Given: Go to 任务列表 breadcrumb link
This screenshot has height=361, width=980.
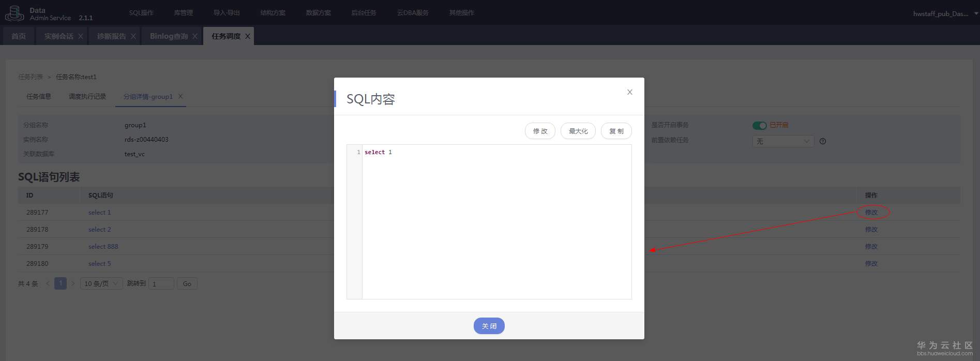Looking at the screenshot, I should tap(31, 77).
